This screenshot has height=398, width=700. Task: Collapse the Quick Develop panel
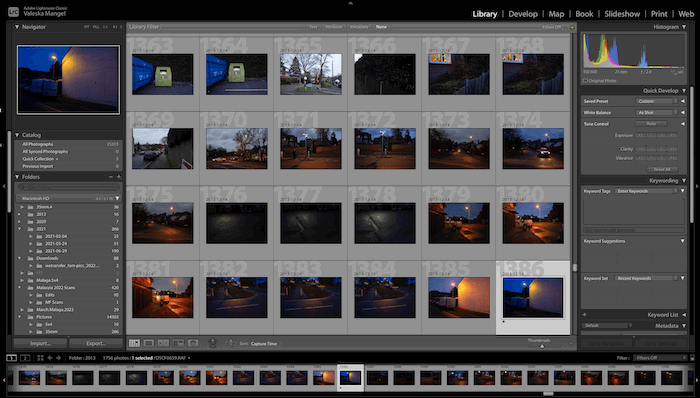684,91
